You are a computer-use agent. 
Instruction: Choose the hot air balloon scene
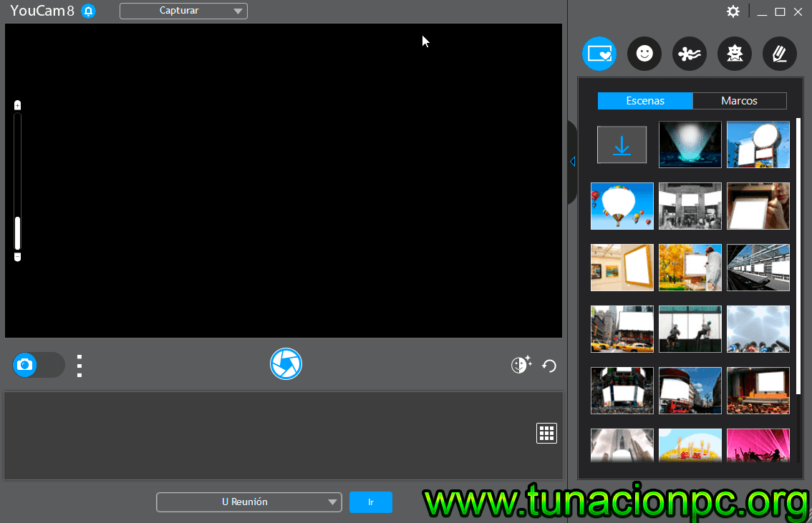pos(622,206)
